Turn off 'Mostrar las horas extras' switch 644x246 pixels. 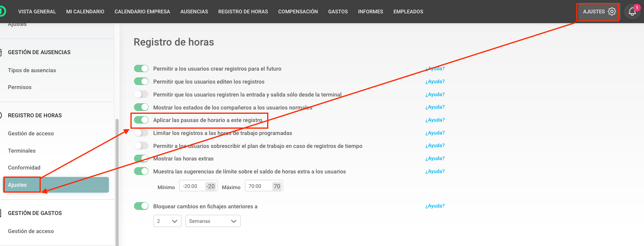[141, 159]
